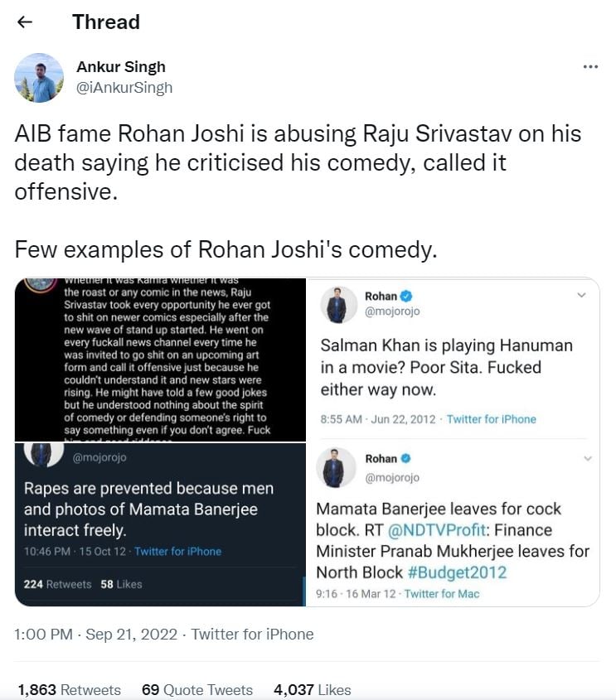Go back using the arrow icon
Image resolution: width=616 pixels, height=700 pixels.
25,22
